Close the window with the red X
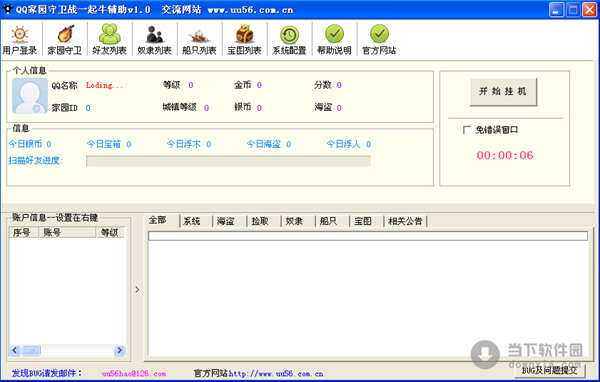The height and width of the screenshot is (382, 600). [590, 10]
